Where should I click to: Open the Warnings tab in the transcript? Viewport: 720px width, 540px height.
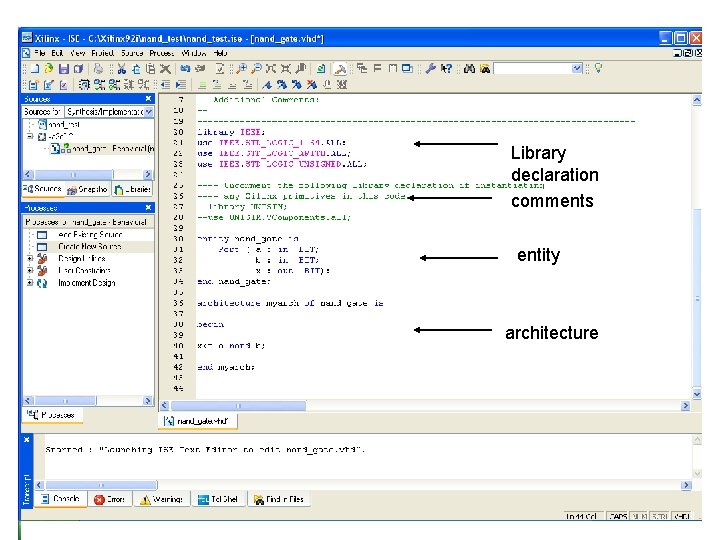click(161, 499)
